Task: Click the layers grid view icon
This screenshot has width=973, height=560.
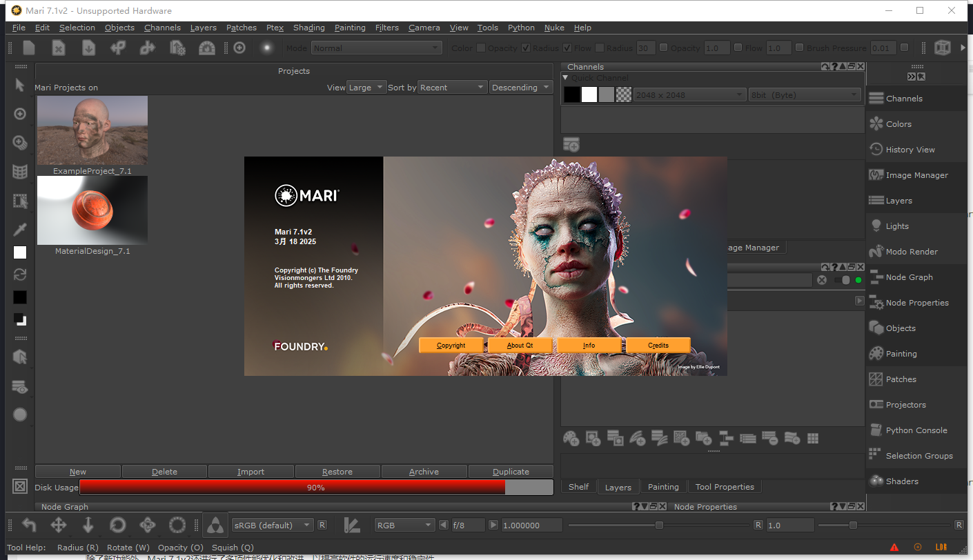Action: tap(813, 438)
